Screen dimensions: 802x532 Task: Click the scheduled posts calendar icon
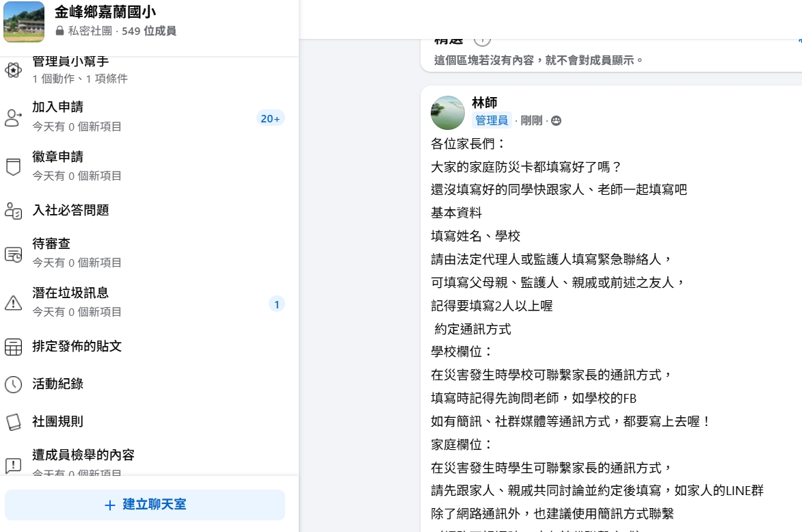pos(14,347)
